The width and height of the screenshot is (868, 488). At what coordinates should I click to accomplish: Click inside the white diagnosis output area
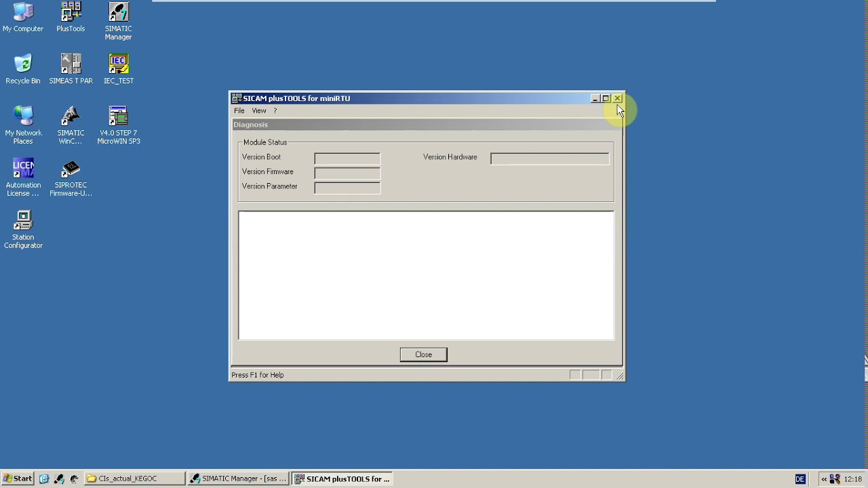coord(426,275)
